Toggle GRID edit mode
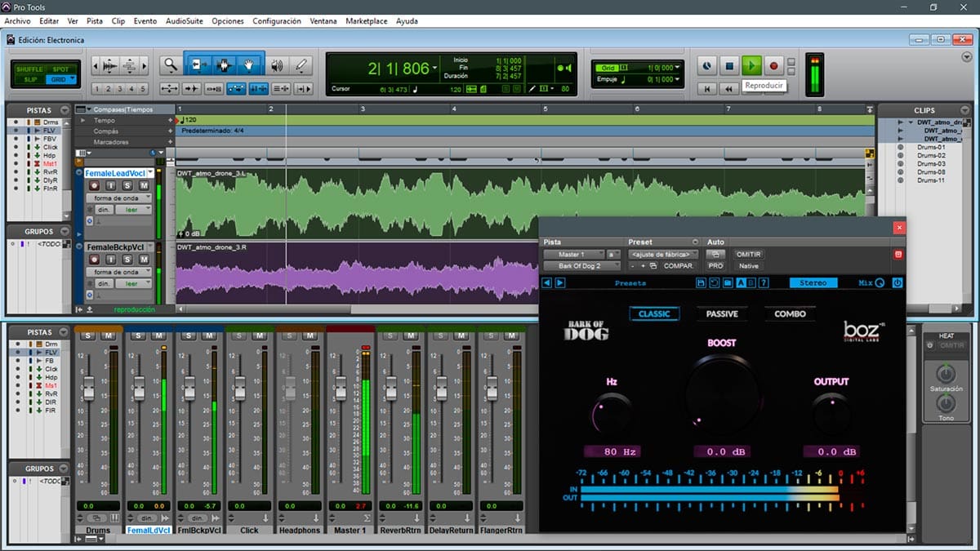Image resolution: width=980 pixels, height=551 pixels. 60,79
